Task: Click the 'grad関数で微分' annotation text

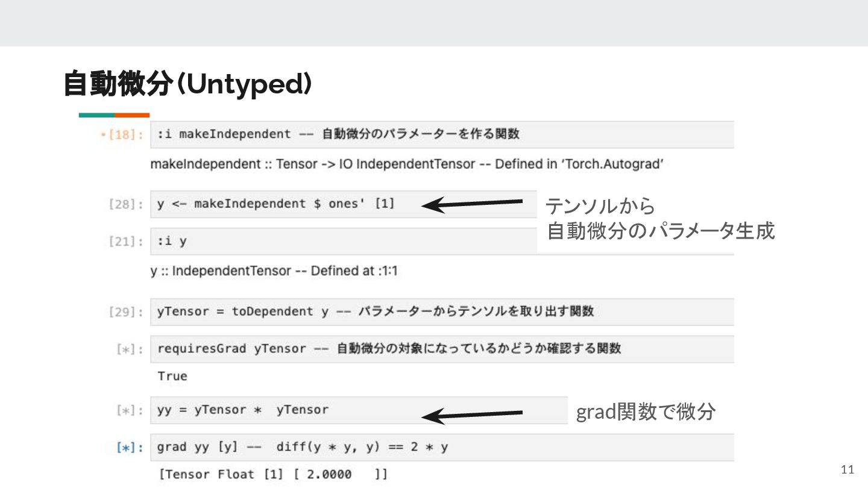Action: point(646,412)
